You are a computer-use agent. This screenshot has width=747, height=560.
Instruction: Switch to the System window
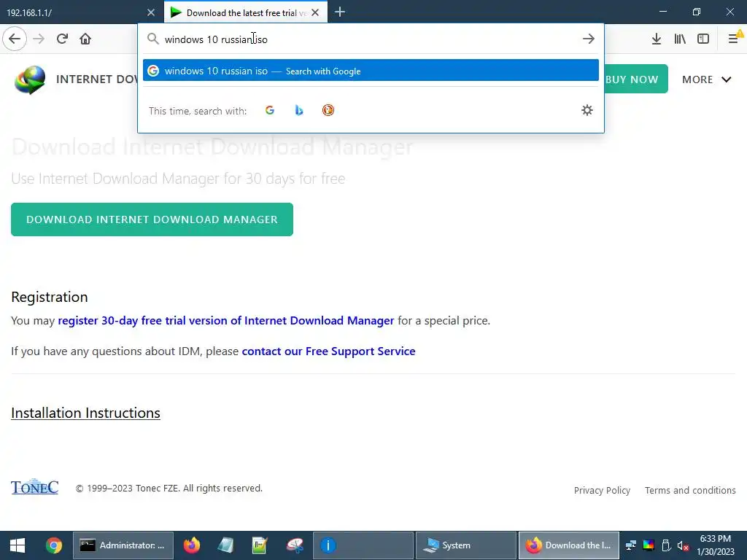pyautogui.click(x=466, y=545)
